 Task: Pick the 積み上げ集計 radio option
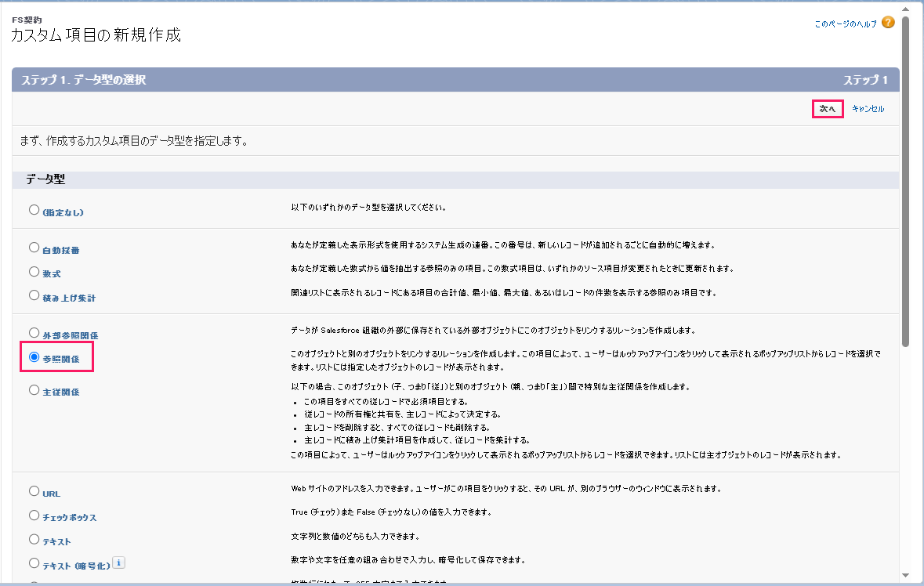coord(34,295)
